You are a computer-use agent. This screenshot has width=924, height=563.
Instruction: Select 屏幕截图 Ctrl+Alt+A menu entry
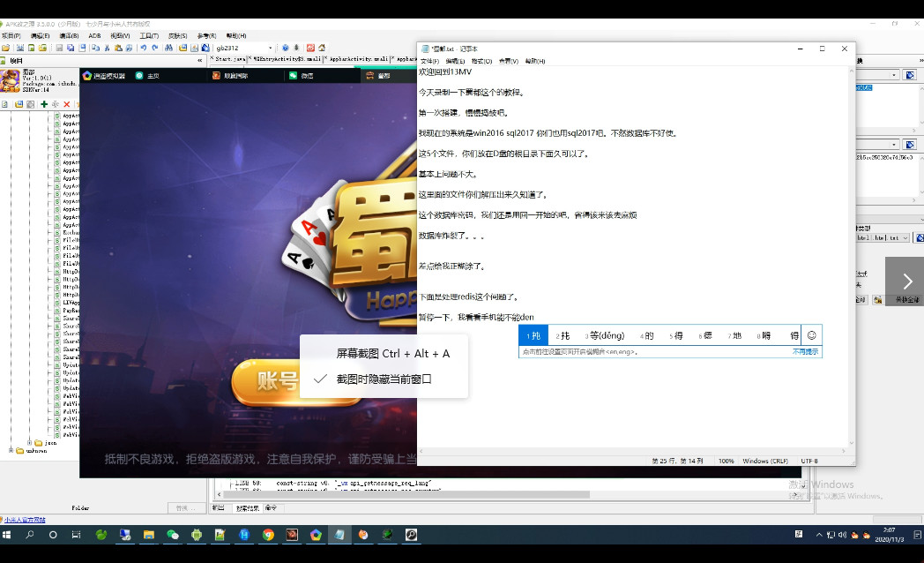[392, 354]
